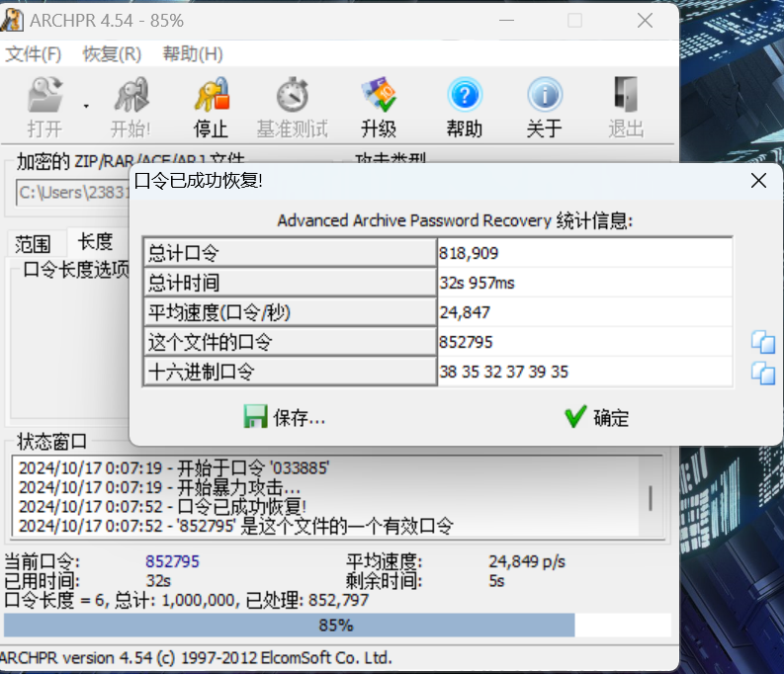
Task: Close the ARCHPR main window
Action: coord(645,21)
